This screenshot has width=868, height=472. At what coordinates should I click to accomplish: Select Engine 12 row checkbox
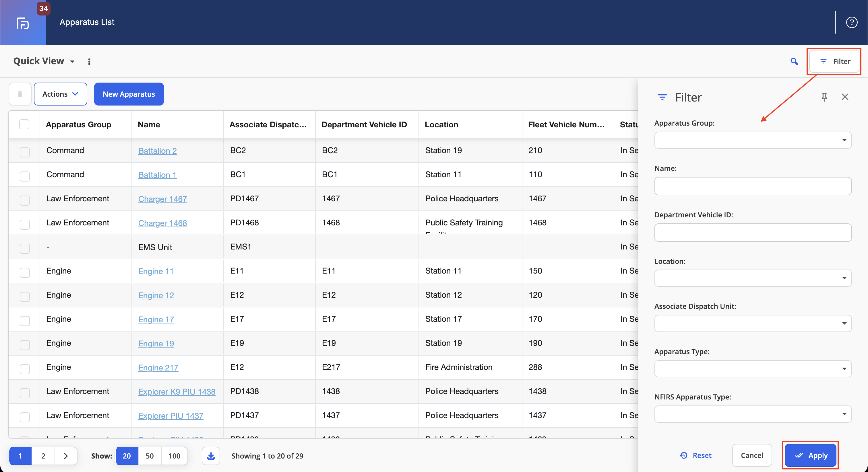tap(25, 297)
